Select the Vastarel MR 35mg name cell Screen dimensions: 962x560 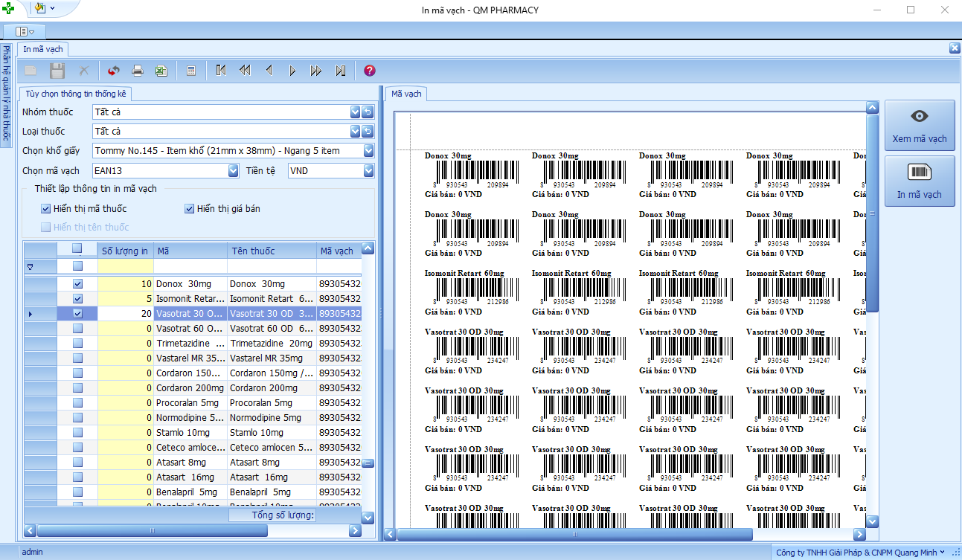[x=272, y=358]
